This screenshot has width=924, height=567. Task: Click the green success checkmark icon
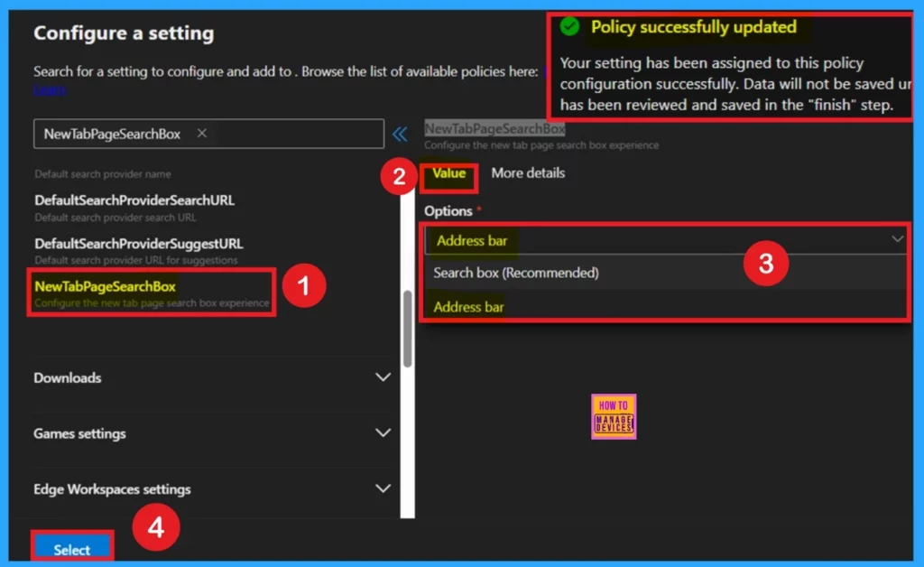click(569, 26)
